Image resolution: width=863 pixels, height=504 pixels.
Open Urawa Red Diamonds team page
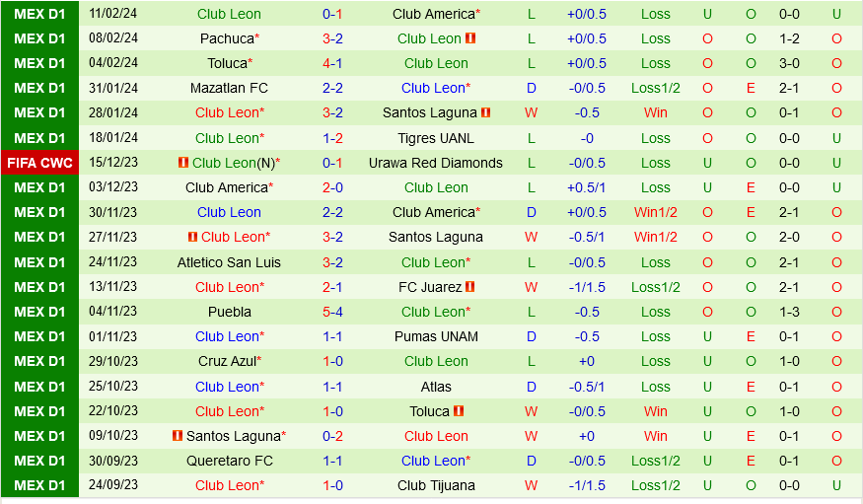[436, 163]
